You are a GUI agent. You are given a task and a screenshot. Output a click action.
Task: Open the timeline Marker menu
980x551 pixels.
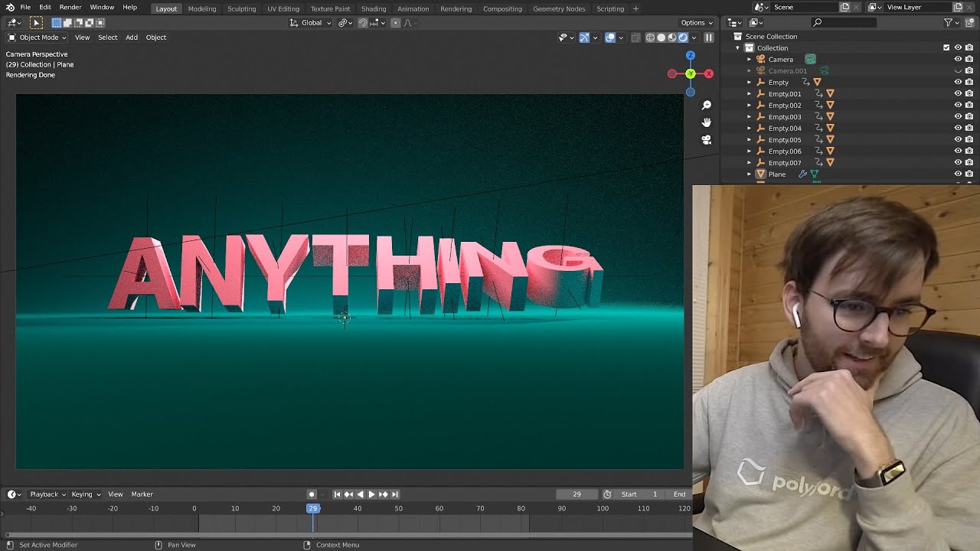coord(142,494)
